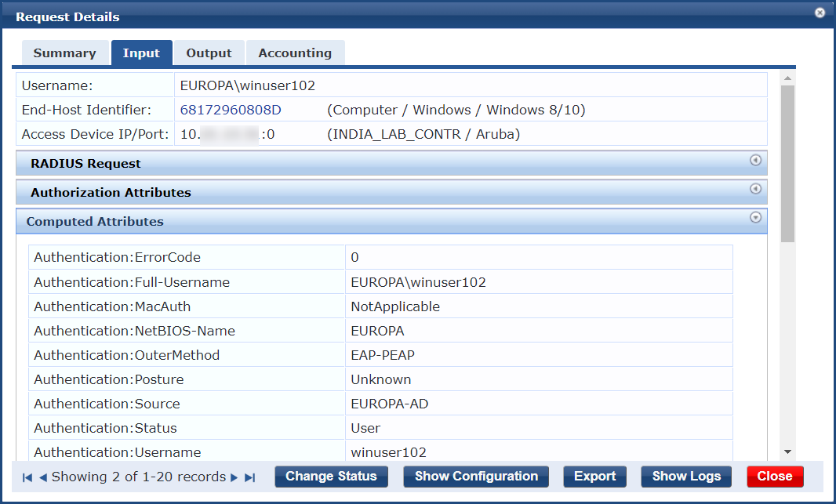Select the Authentication:MacAuth attribute name
836x504 pixels.
pos(112,307)
